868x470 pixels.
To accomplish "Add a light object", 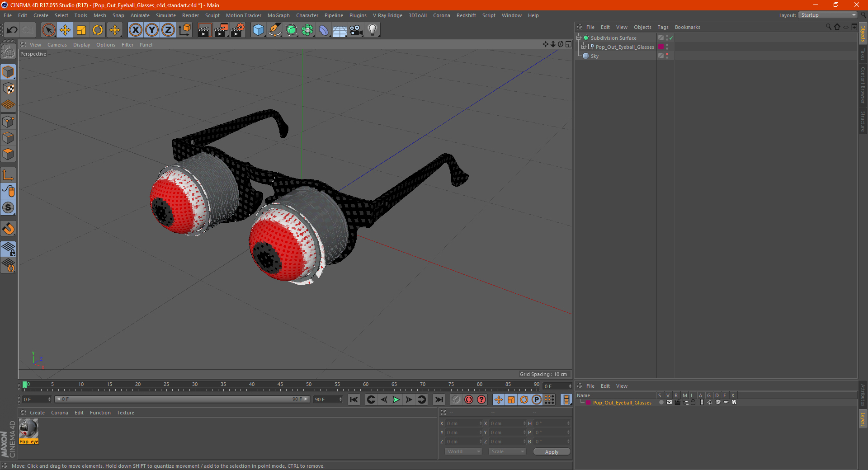I will 373,30.
